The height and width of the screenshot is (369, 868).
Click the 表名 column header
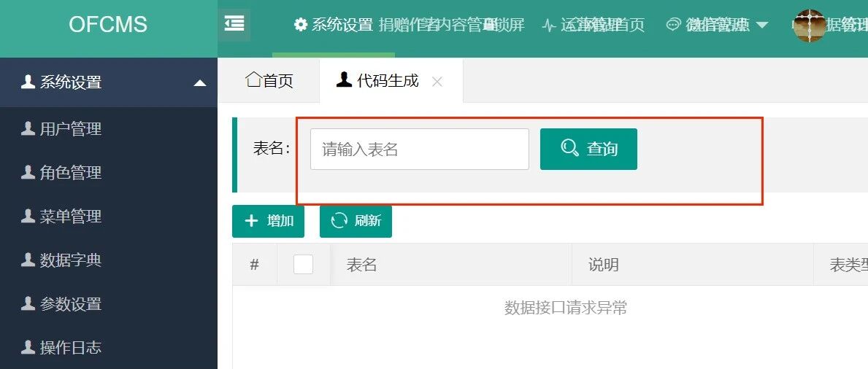click(451, 265)
